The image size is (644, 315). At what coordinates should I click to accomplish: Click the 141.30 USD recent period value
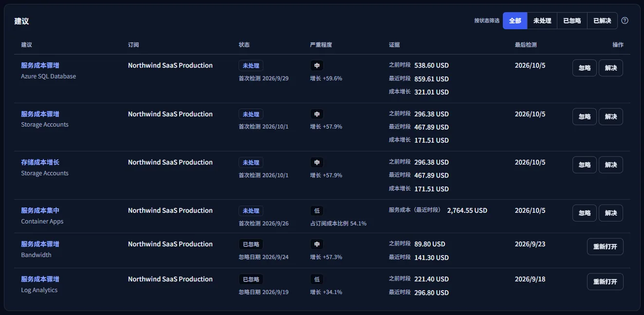coord(431,258)
